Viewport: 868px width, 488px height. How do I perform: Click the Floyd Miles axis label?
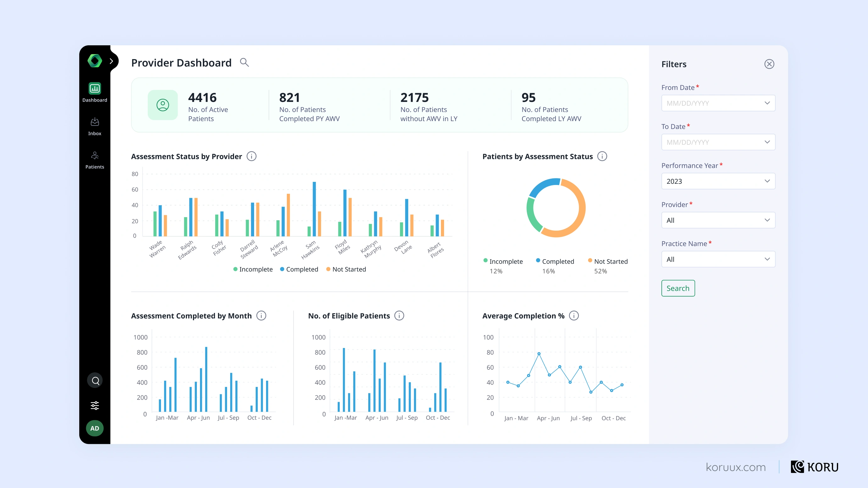click(342, 247)
